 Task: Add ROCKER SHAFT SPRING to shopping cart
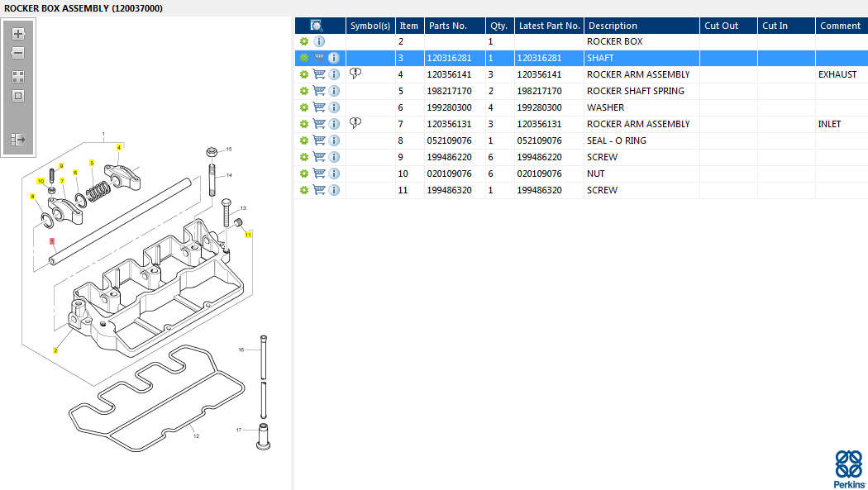(319, 91)
